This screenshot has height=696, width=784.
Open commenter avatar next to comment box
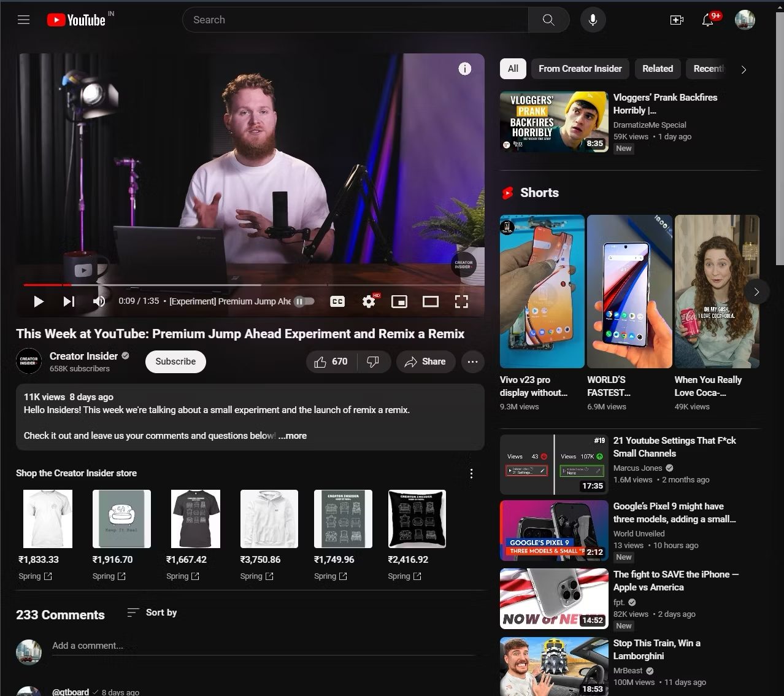29,651
